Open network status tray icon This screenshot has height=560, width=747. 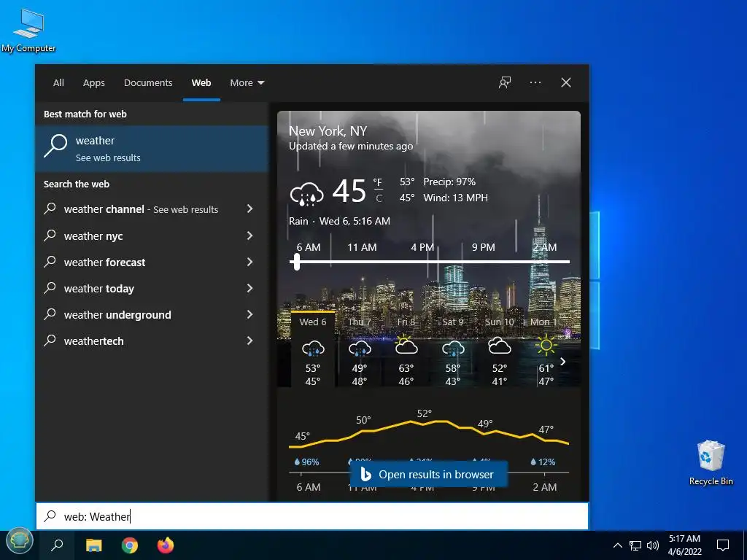click(635, 545)
